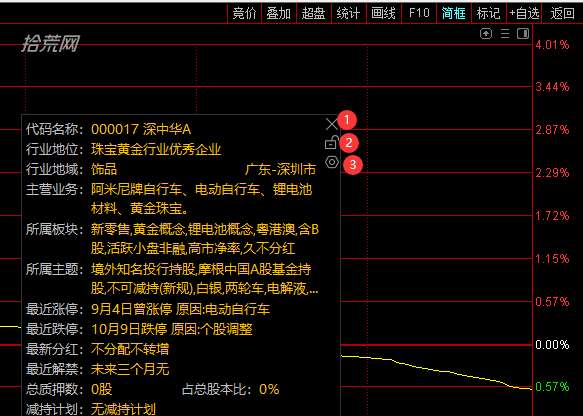Activate 画线 drawing tool

383,13
